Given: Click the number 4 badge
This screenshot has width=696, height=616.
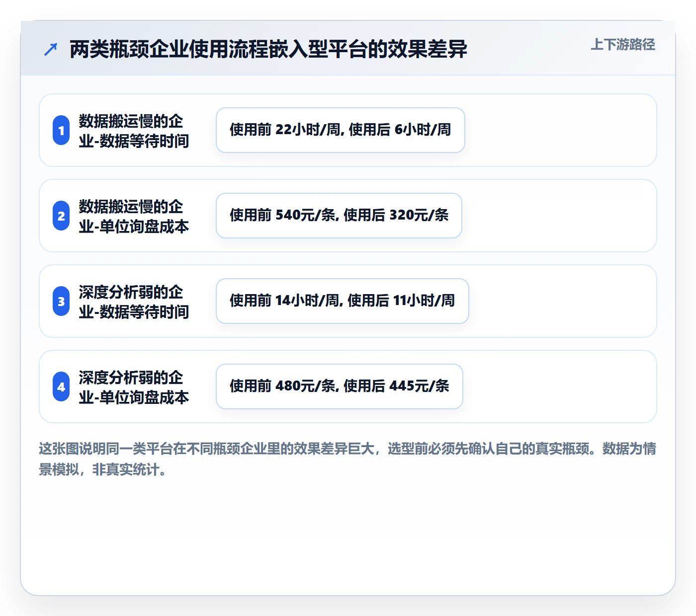Looking at the screenshot, I should pos(61,386).
